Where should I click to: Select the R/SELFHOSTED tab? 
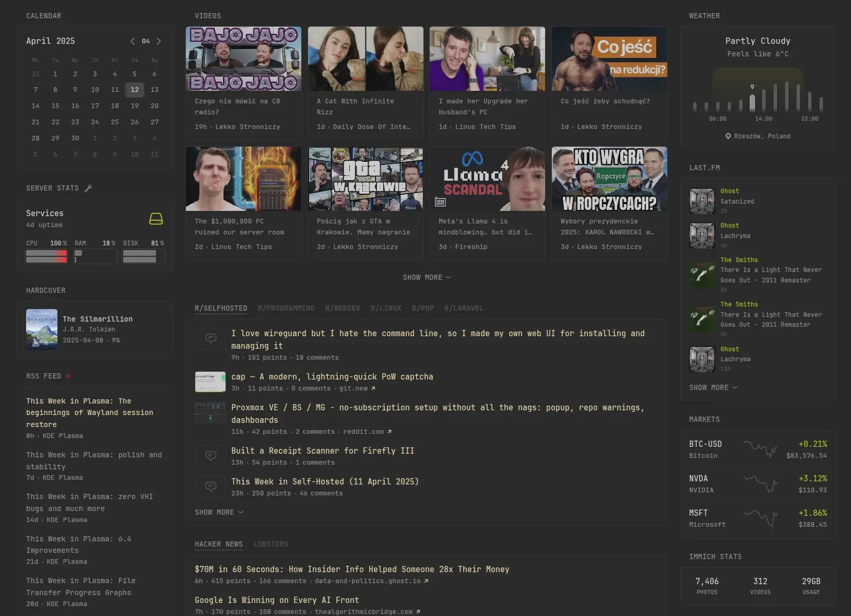click(221, 309)
